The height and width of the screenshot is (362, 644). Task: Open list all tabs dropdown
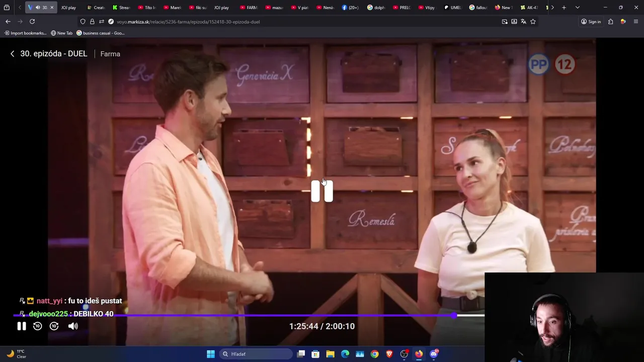[577, 8]
